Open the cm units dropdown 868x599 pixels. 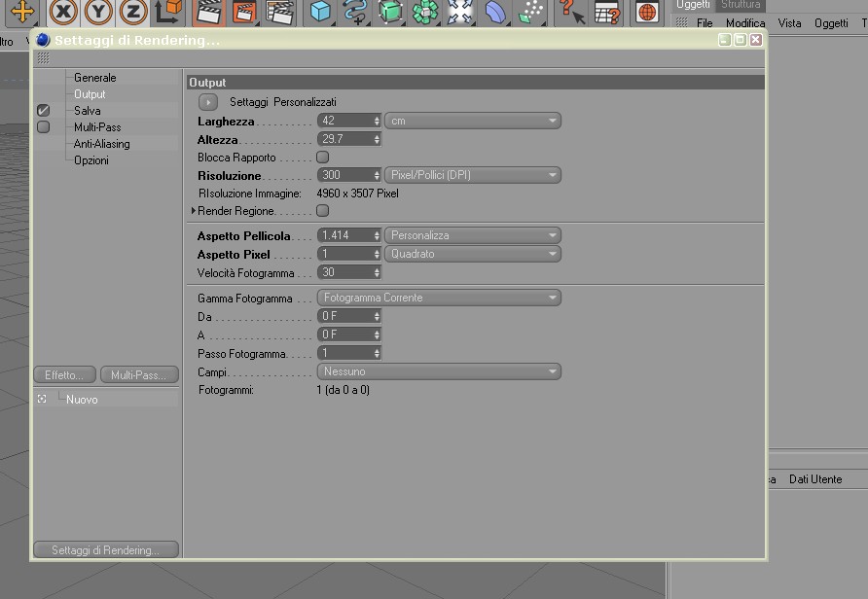(x=473, y=121)
